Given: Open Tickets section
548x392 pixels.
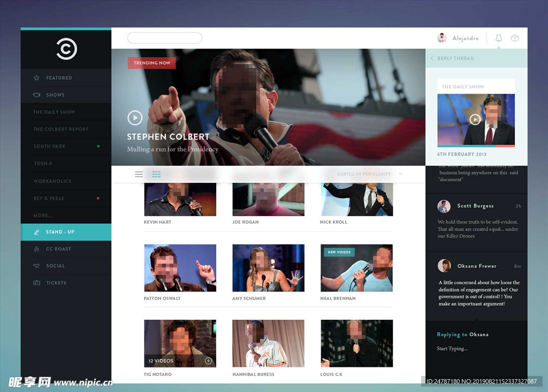Looking at the screenshot, I should 66,283.
